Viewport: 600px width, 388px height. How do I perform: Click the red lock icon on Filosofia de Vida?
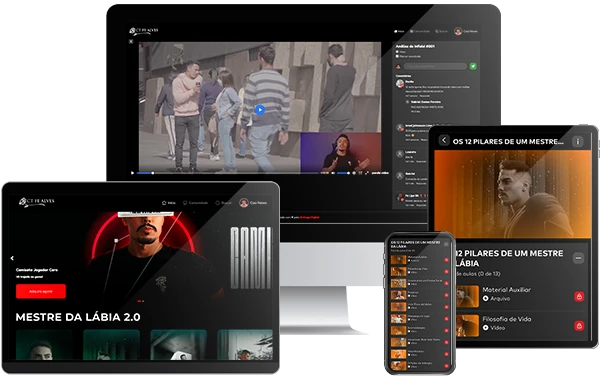point(579,326)
